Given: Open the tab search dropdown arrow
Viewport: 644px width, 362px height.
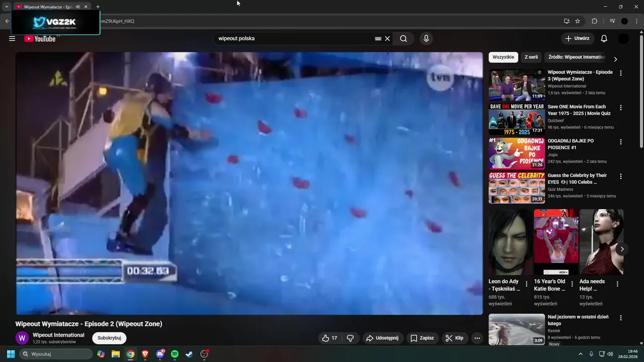Looking at the screenshot, I should click(7, 7).
